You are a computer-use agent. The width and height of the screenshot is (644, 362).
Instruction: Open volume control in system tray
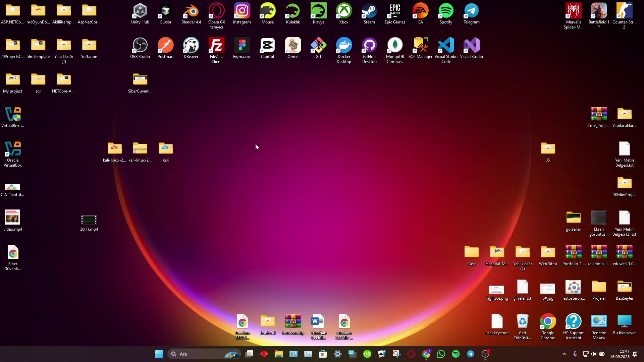pyautogui.click(x=594, y=354)
